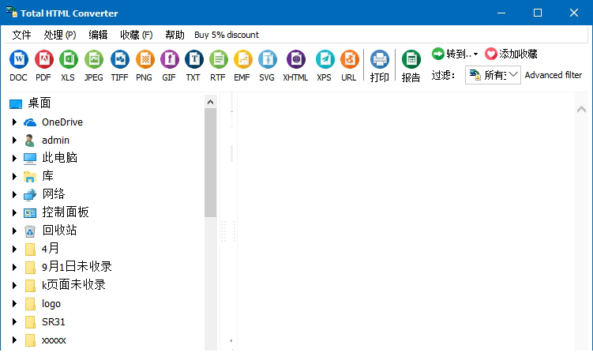The width and height of the screenshot is (593, 364).
Task: Open the 帮助 menu
Action: (x=175, y=35)
